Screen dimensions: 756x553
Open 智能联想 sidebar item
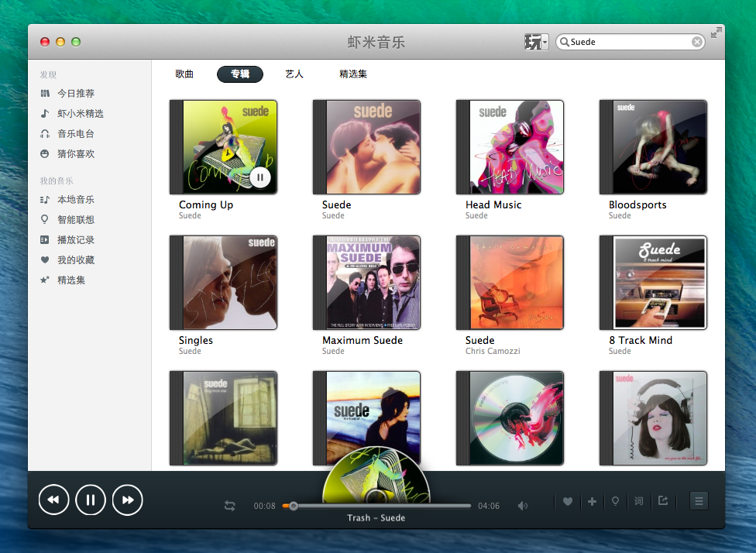tap(67, 219)
